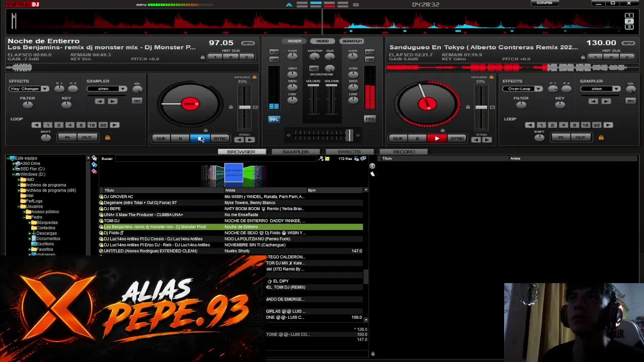This screenshot has height=362, width=644.
Task: Sync the left deck tempo
Action: pyautogui.click(x=220, y=138)
